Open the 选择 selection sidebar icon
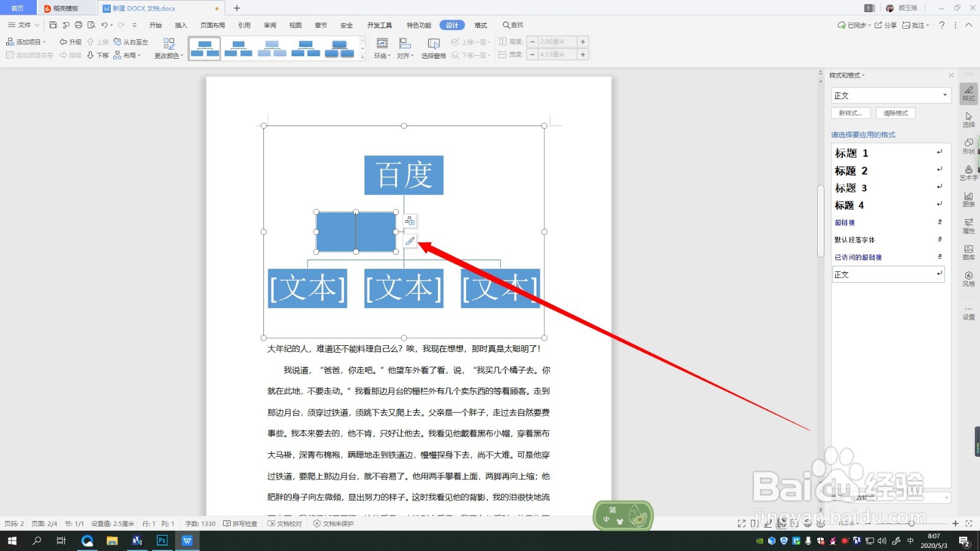This screenshot has width=980, height=551. (x=968, y=120)
